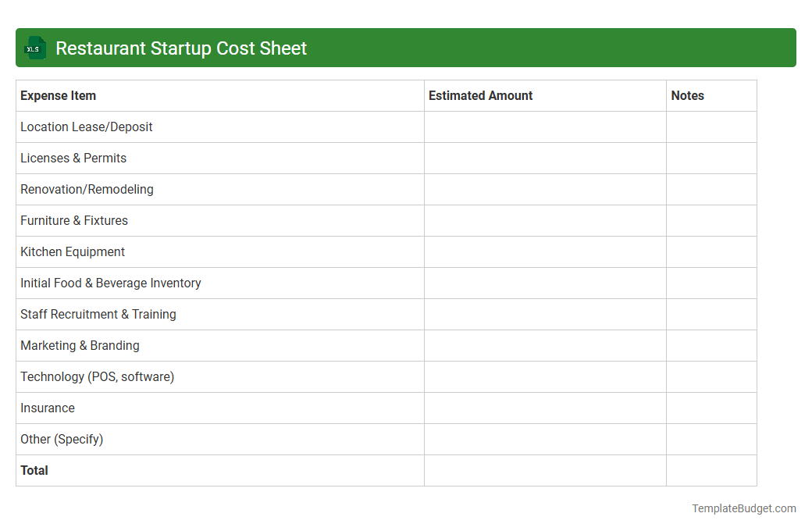Screen dimensions: 812x531
Task: Select the Insurance expense row
Action: pyautogui.click(x=48, y=408)
